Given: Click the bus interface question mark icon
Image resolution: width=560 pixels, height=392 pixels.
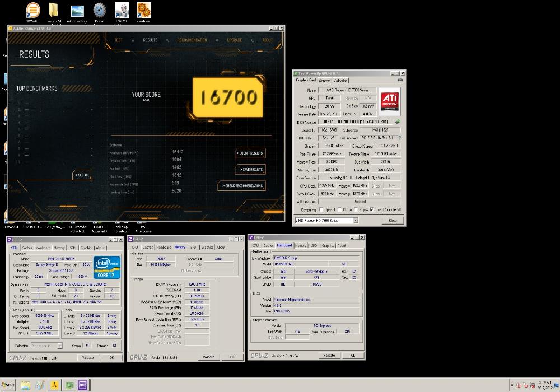Looking at the screenshot, I should pyautogui.click(x=400, y=138).
